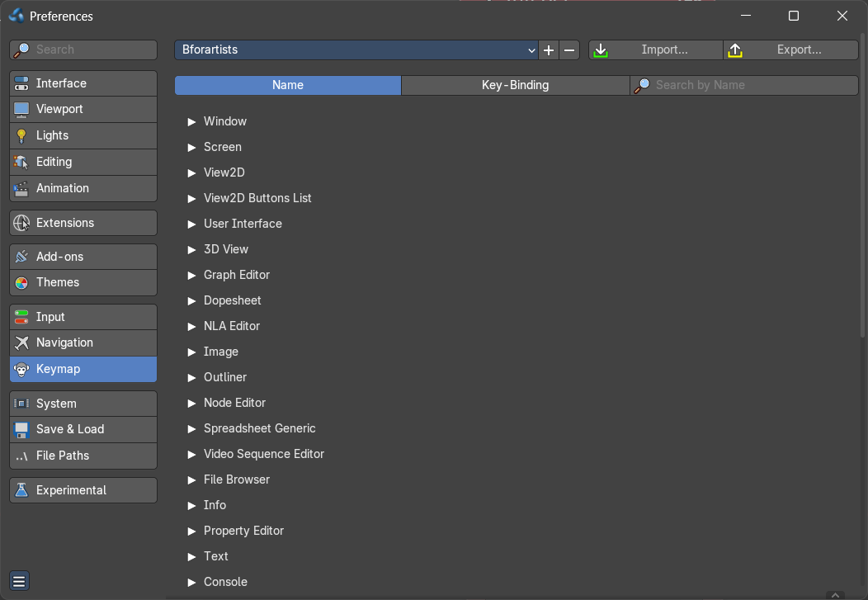
Task: Click the Themes color wheel icon
Action: (21, 283)
